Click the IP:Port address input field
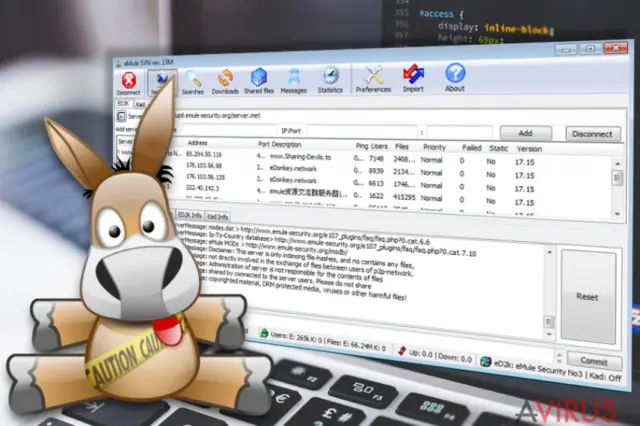The image size is (640, 426). pos(362,131)
